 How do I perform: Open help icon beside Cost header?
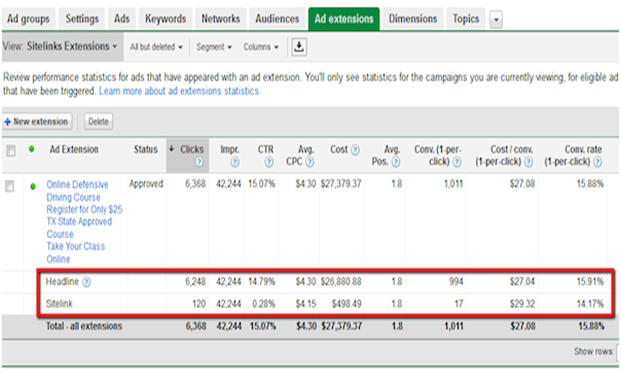(355, 150)
